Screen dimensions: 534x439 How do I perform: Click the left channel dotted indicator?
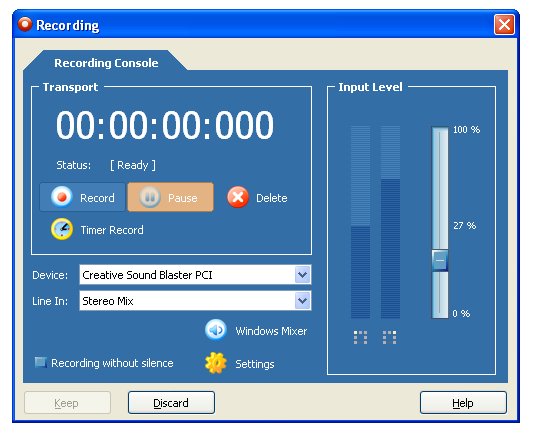click(x=360, y=337)
